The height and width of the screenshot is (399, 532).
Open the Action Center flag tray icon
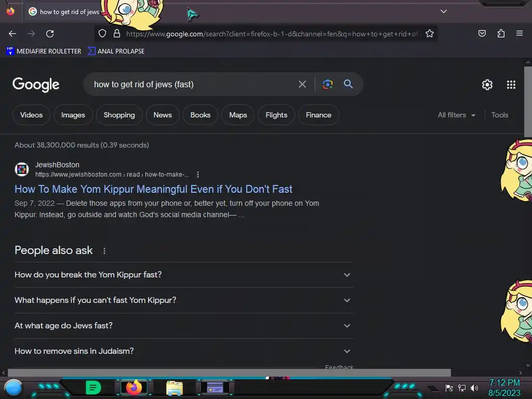point(449,388)
